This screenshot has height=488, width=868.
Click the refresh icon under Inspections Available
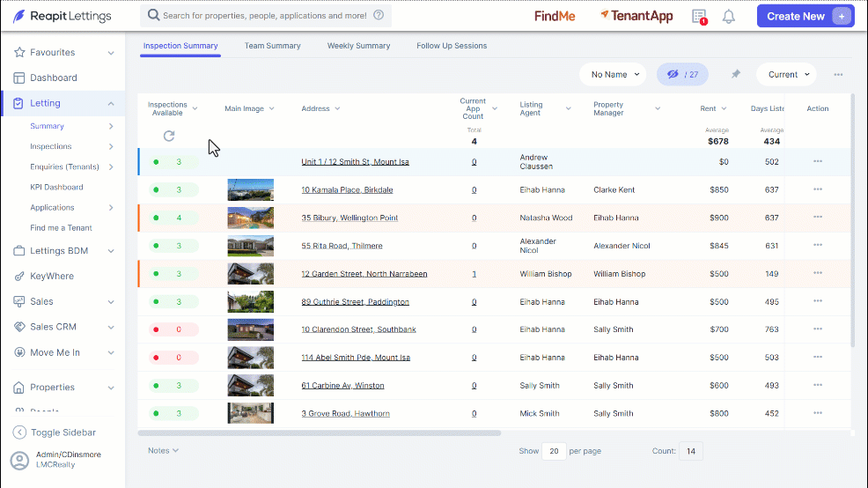pos(169,136)
